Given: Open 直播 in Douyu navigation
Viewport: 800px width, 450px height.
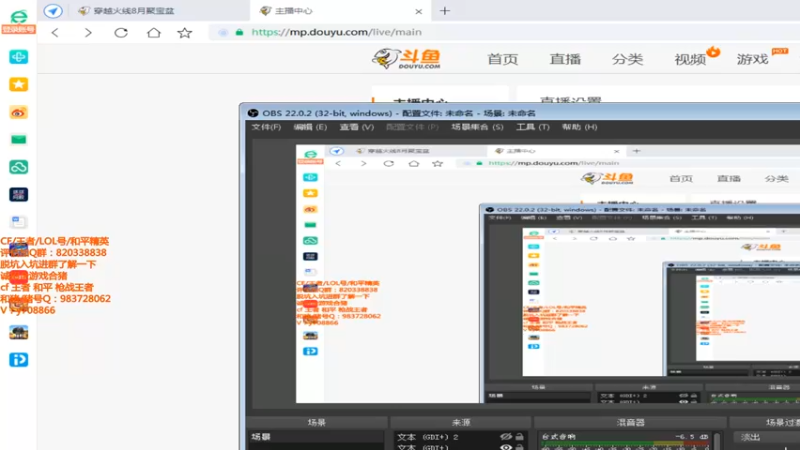Looking at the screenshot, I should [565, 59].
